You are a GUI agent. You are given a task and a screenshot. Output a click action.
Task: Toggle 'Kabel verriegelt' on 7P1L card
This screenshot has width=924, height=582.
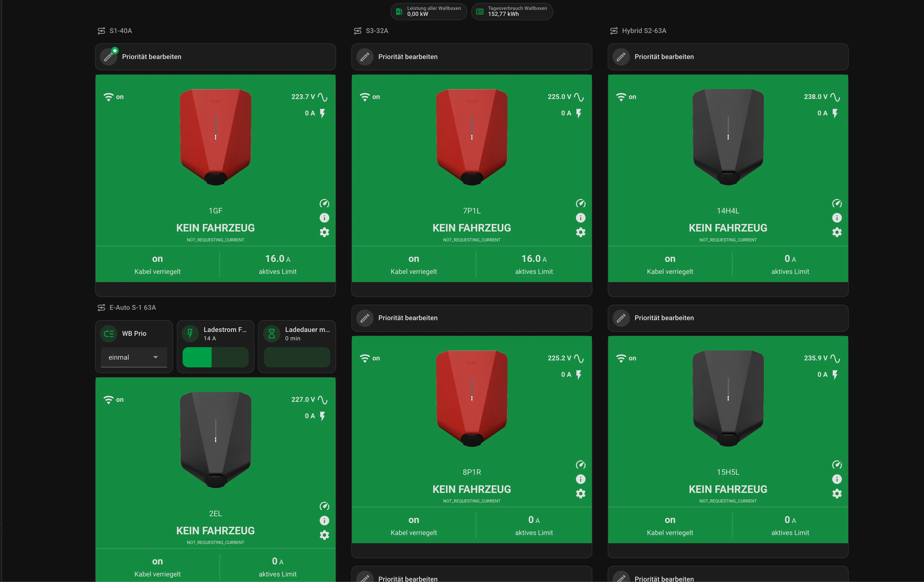tap(414, 264)
